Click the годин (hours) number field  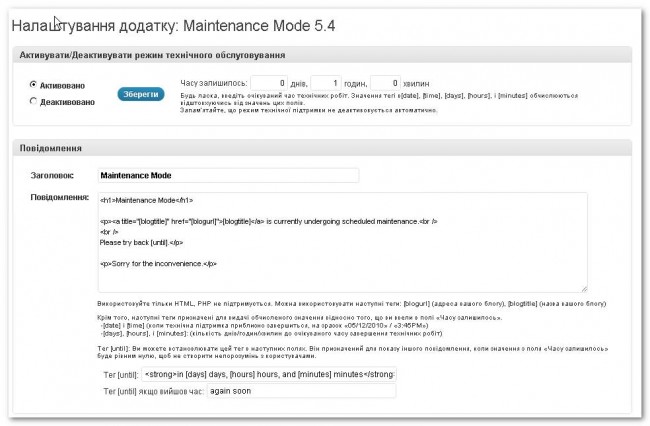pos(326,83)
